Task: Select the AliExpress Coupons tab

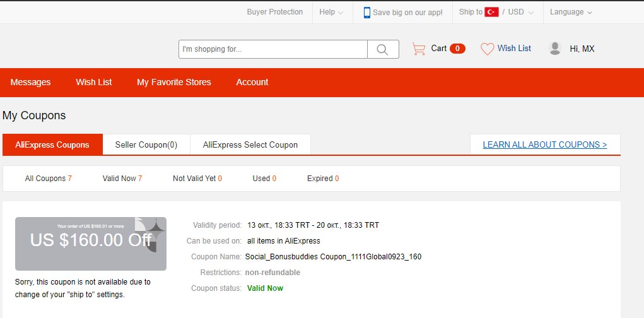Action: (52, 144)
